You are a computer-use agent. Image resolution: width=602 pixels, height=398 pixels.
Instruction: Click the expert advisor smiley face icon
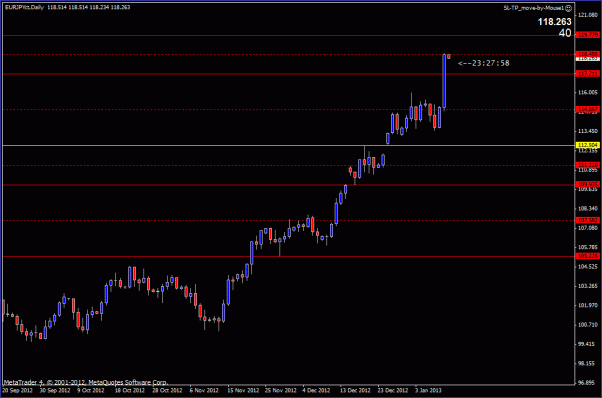(569, 8)
